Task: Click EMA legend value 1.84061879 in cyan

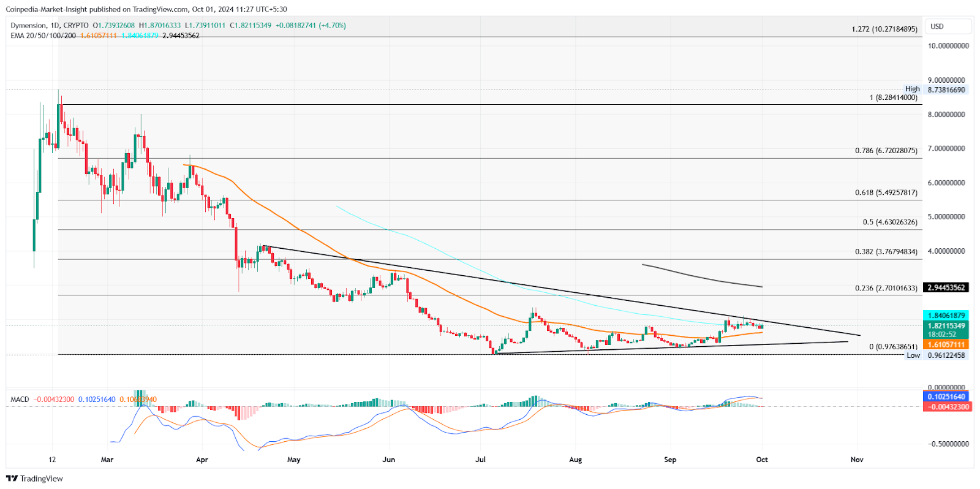Action: [x=140, y=36]
